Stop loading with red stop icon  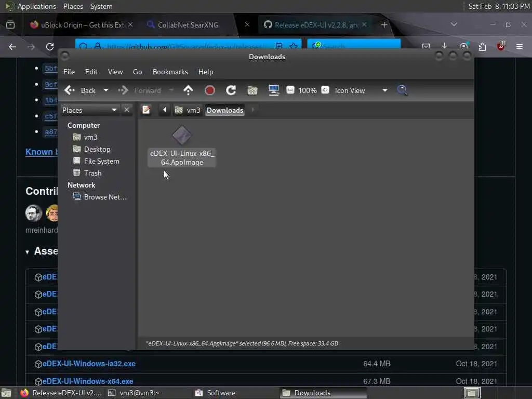click(x=210, y=90)
